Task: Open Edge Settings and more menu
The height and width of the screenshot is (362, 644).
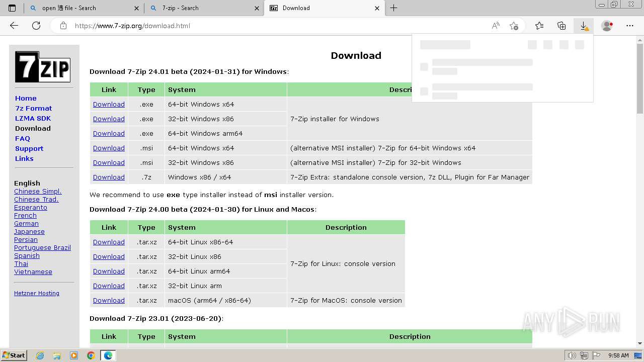Action: coord(630,26)
